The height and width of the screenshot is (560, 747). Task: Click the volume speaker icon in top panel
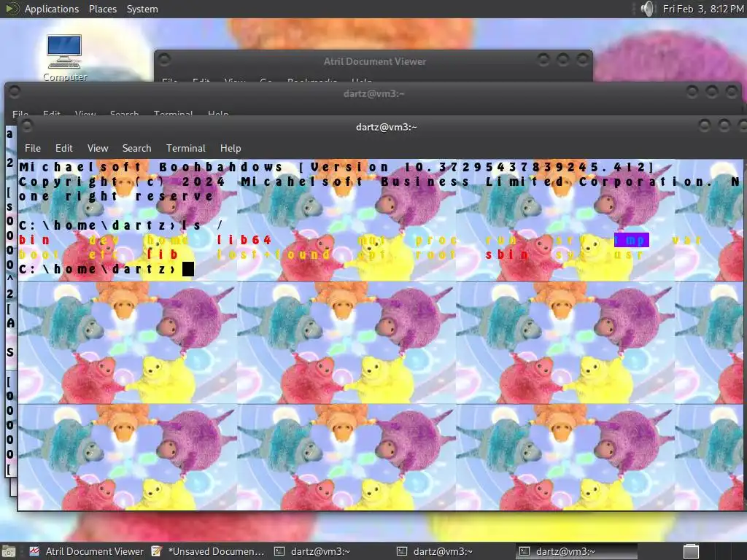coord(647,9)
